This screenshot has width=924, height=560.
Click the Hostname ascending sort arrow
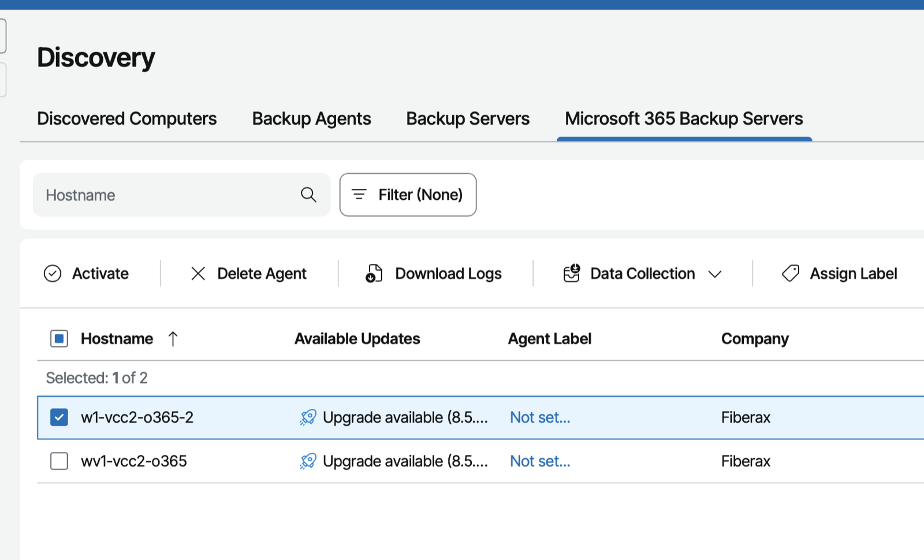173,339
